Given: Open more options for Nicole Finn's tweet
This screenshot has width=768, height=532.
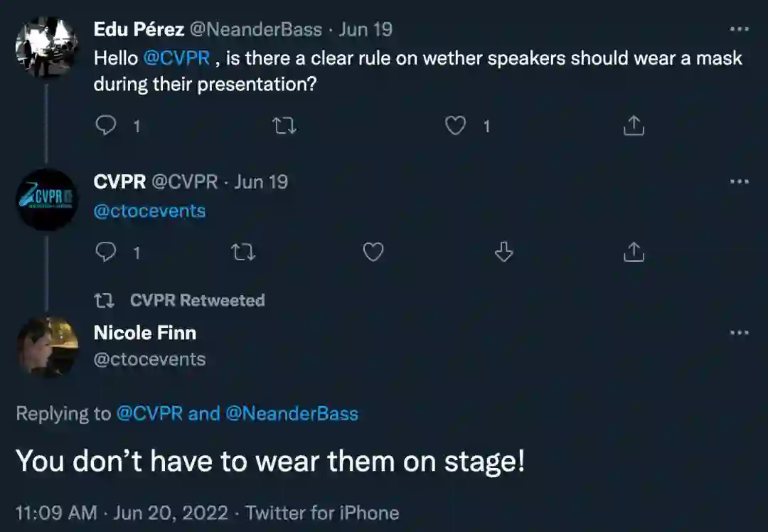Looking at the screenshot, I should click(x=739, y=333).
